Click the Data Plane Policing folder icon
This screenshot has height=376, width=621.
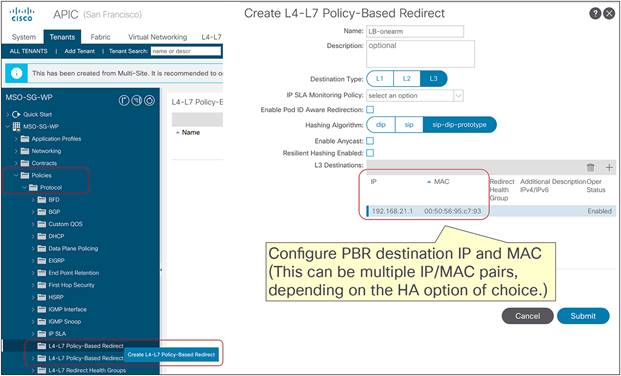(x=42, y=248)
